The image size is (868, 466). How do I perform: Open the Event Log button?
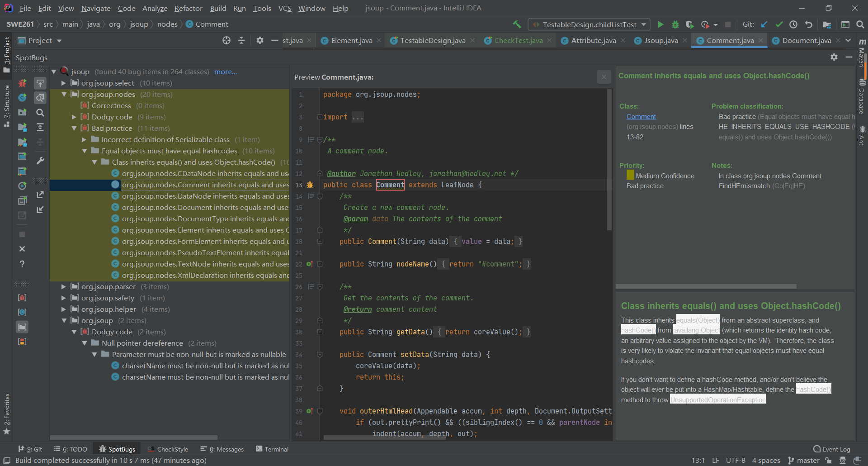(x=832, y=449)
